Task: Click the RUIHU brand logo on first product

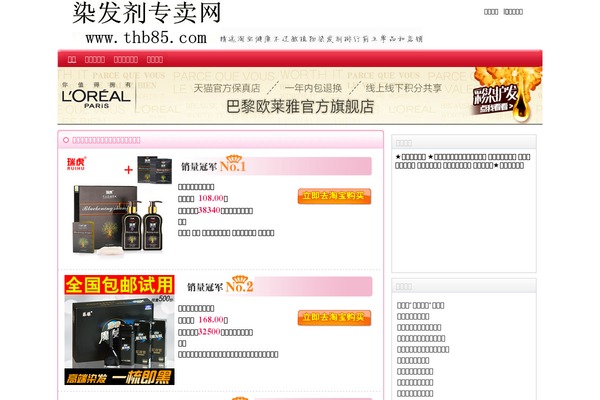Action: pos(76,163)
